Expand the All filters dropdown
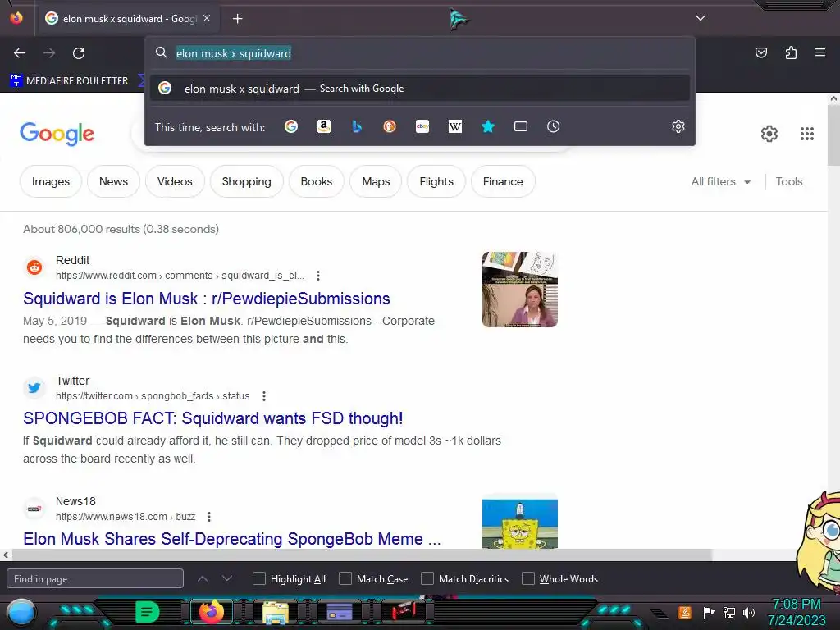Image resolution: width=840 pixels, height=630 pixels. [x=720, y=181]
